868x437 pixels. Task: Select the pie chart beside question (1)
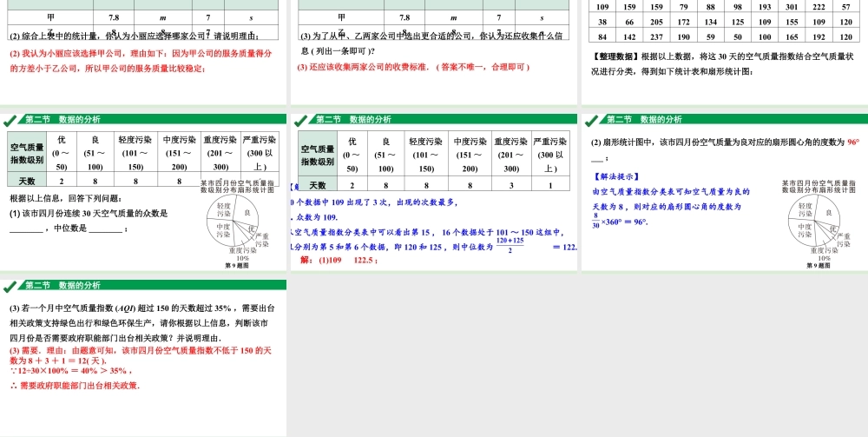pyautogui.click(x=237, y=224)
